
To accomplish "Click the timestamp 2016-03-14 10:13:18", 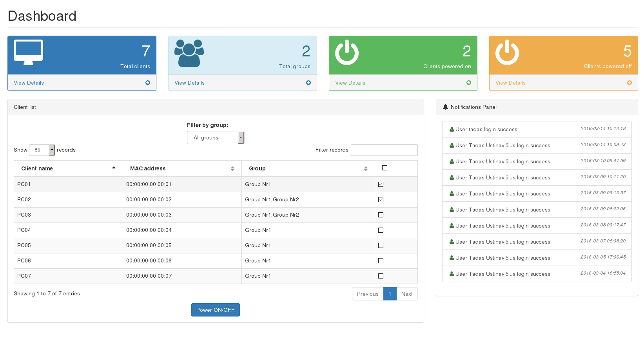I will (x=603, y=128).
